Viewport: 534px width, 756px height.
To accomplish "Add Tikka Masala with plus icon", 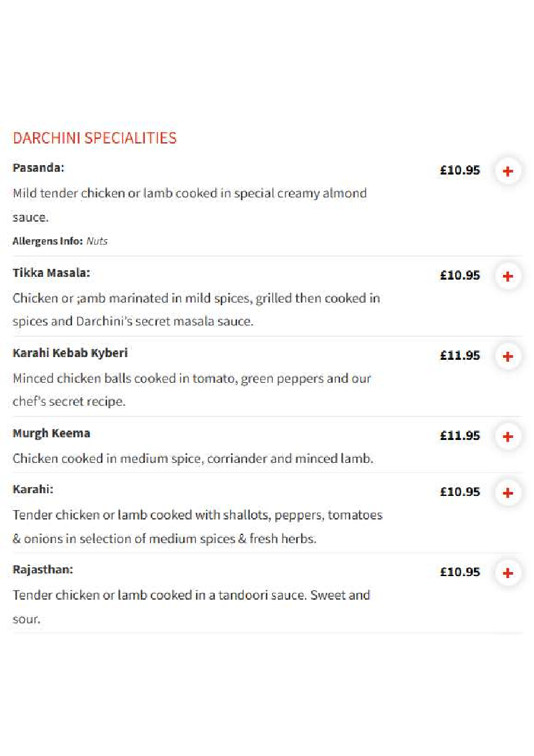I will click(x=508, y=276).
